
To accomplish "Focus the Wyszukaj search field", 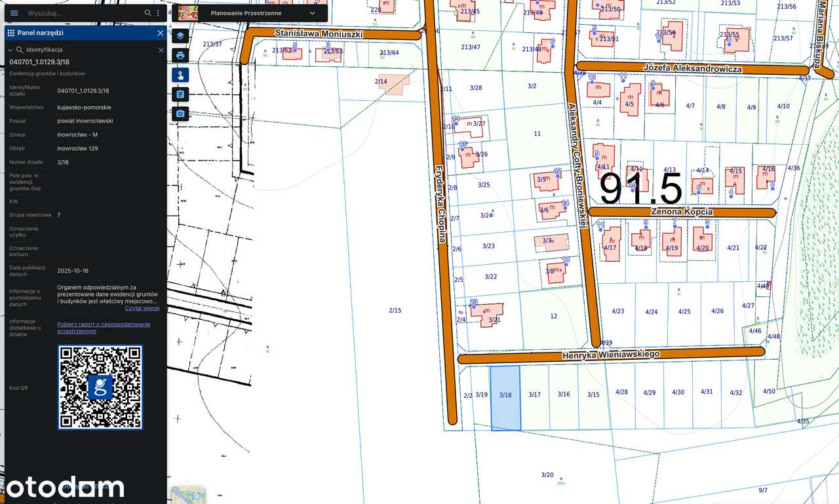I will pyautogui.click(x=83, y=13).
